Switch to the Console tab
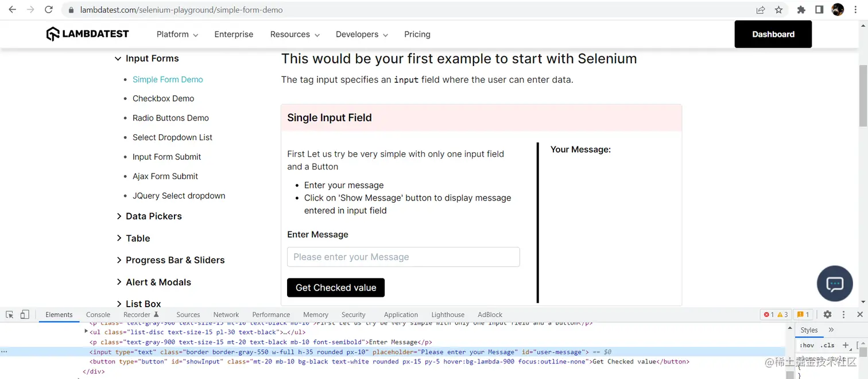The image size is (868, 379). [x=98, y=315]
